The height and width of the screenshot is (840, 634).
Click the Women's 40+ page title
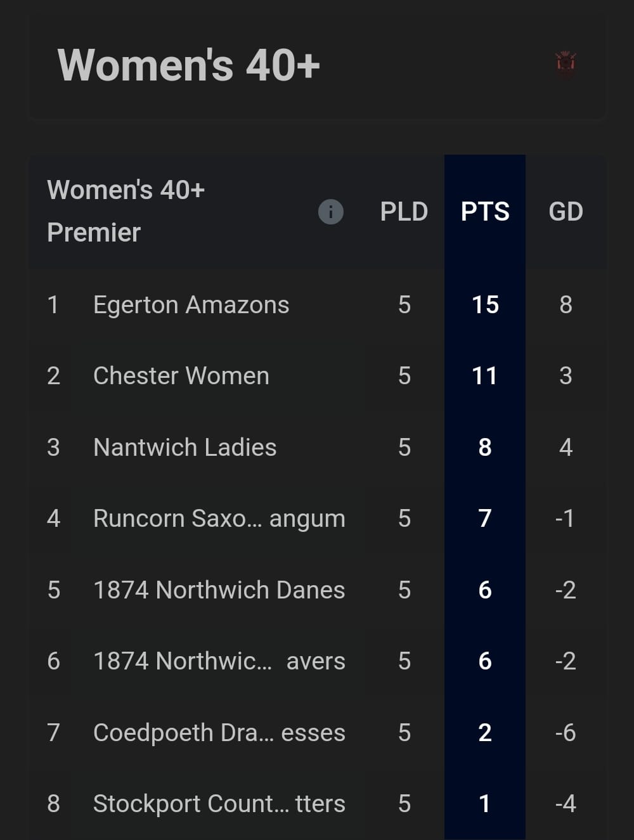coord(189,65)
